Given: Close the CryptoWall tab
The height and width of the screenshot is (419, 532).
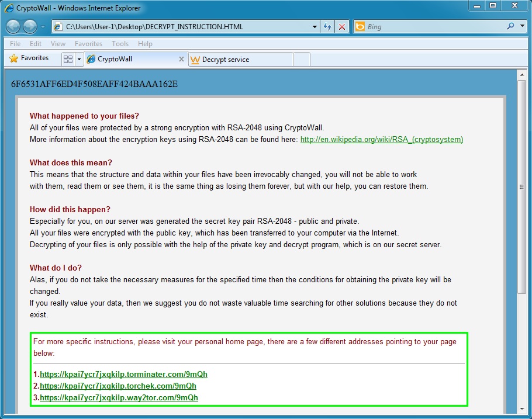Looking at the screenshot, I should (181, 59).
